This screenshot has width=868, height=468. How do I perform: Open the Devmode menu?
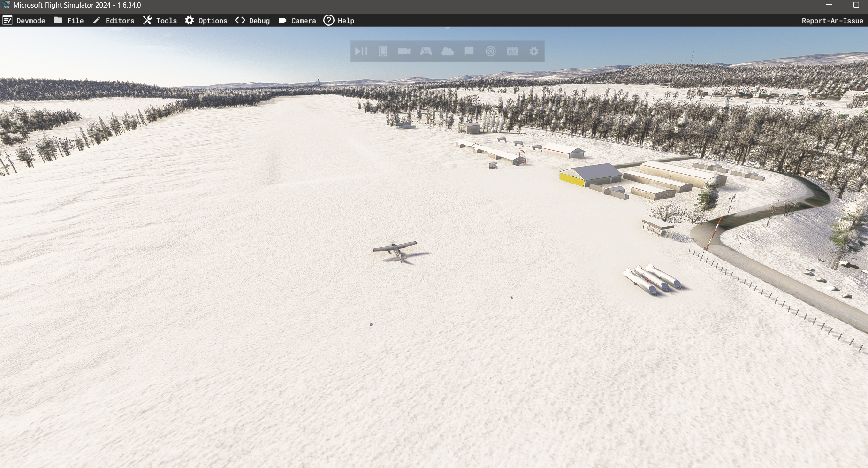tap(24, 21)
